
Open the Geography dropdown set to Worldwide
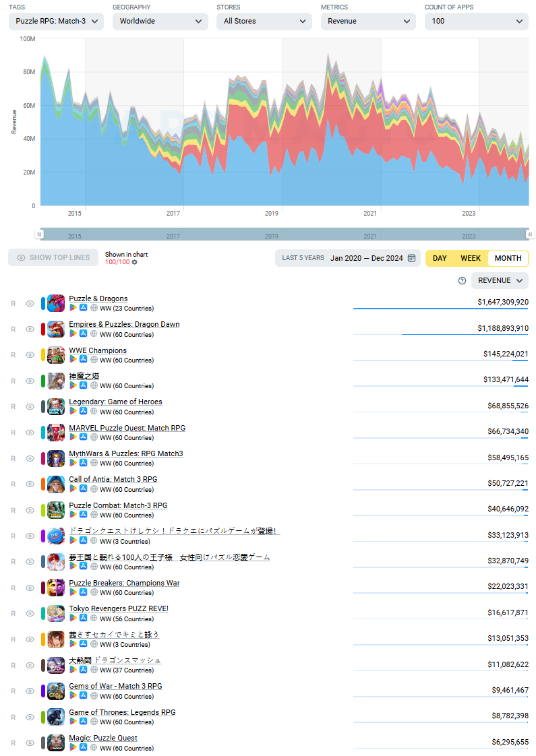point(160,21)
